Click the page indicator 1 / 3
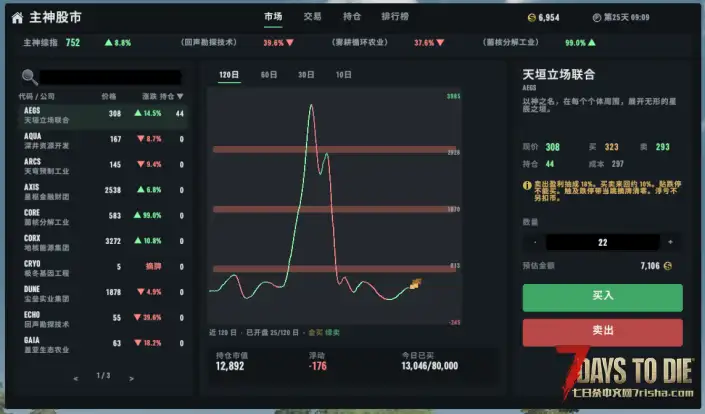Screen dimensions: 705x414 pos(103,375)
